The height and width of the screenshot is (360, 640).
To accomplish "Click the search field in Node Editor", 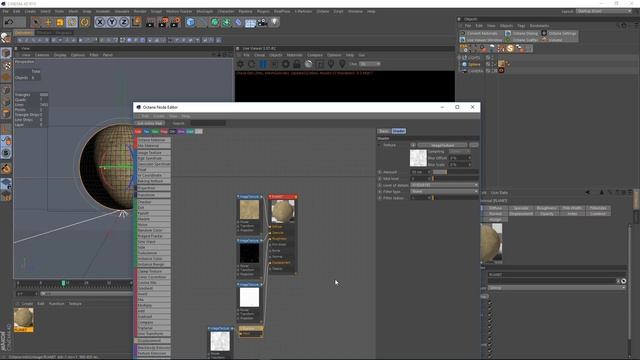I will (x=208, y=123).
